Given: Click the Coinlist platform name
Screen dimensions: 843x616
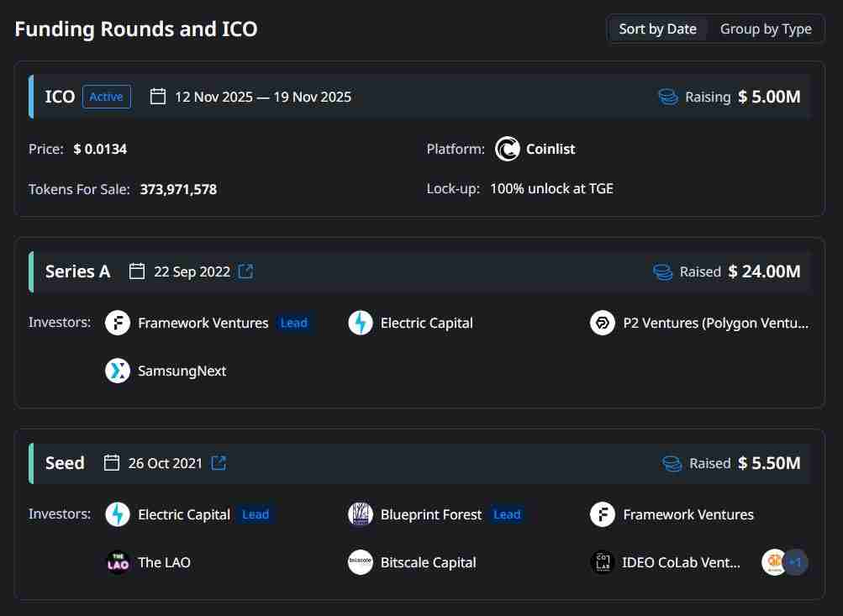Looking at the screenshot, I should (x=551, y=149).
